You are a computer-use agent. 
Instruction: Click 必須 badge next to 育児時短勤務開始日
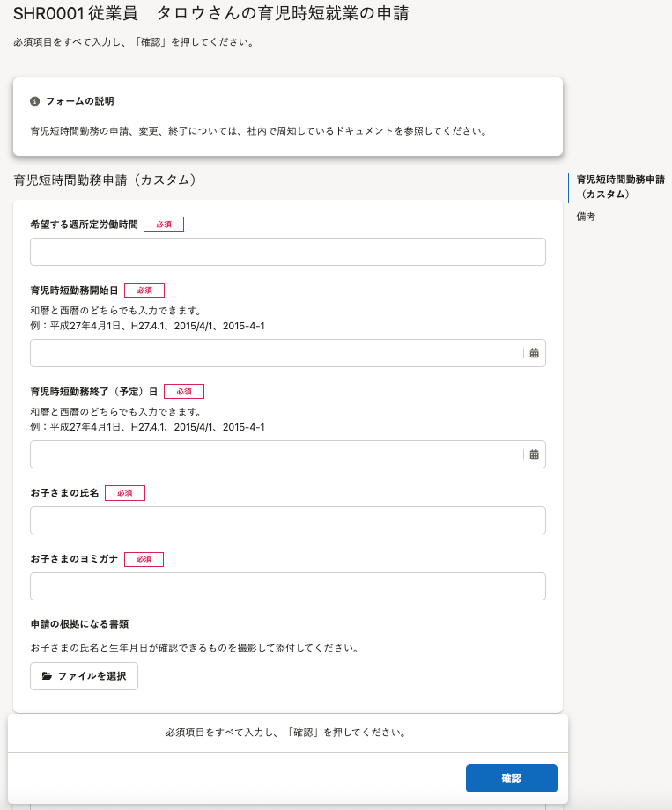[x=144, y=291]
